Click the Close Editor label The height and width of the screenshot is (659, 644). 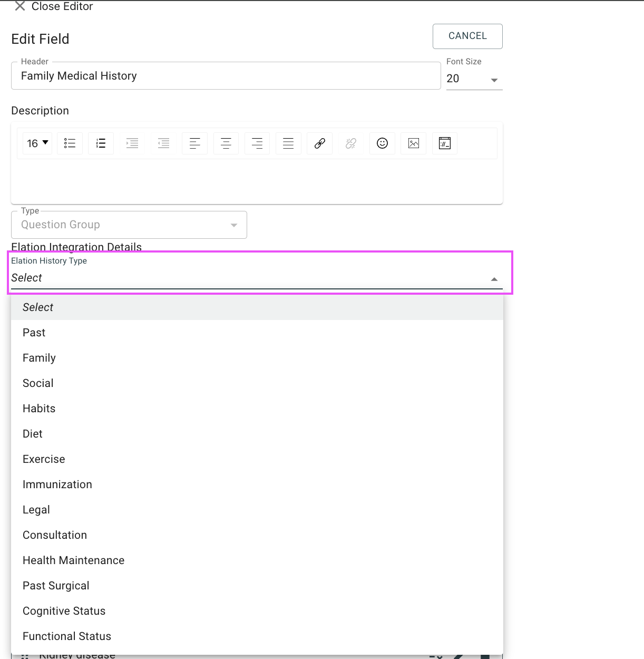(x=62, y=6)
